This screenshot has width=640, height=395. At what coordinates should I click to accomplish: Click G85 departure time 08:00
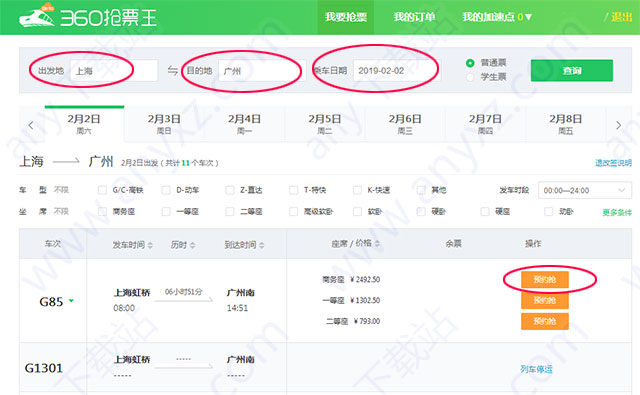[x=124, y=308]
